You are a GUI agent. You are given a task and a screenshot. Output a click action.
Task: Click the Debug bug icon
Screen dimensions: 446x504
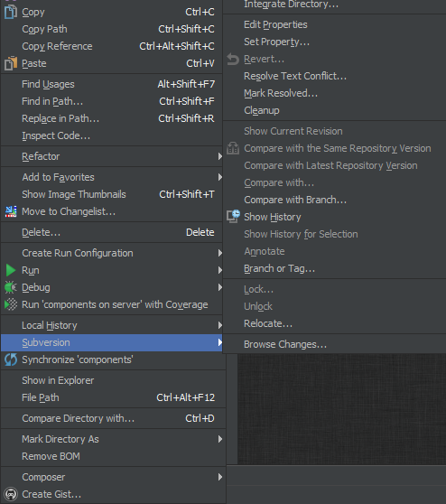pos(10,287)
